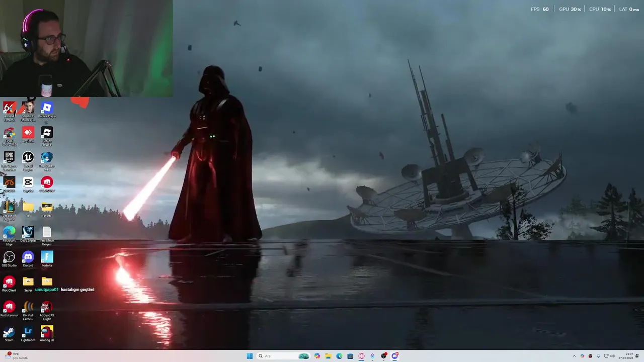
Task: Select the Riot Client desktop shortcut
Action: point(9,284)
